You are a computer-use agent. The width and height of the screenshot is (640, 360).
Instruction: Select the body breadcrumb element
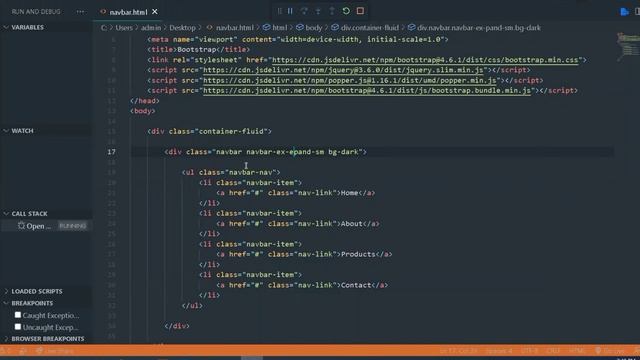coord(309,28)
